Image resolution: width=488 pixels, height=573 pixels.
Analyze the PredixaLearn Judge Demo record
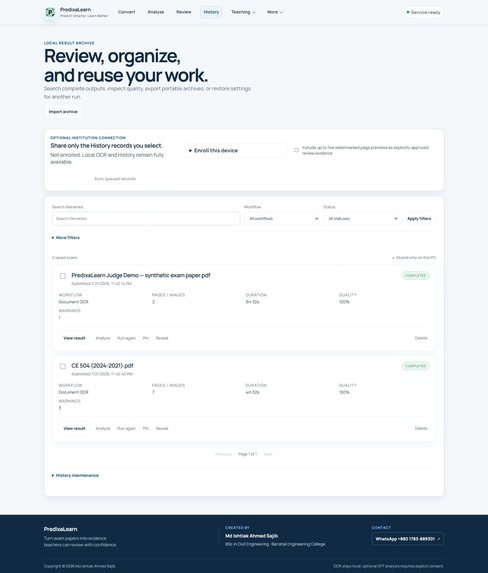coord(103,338)
